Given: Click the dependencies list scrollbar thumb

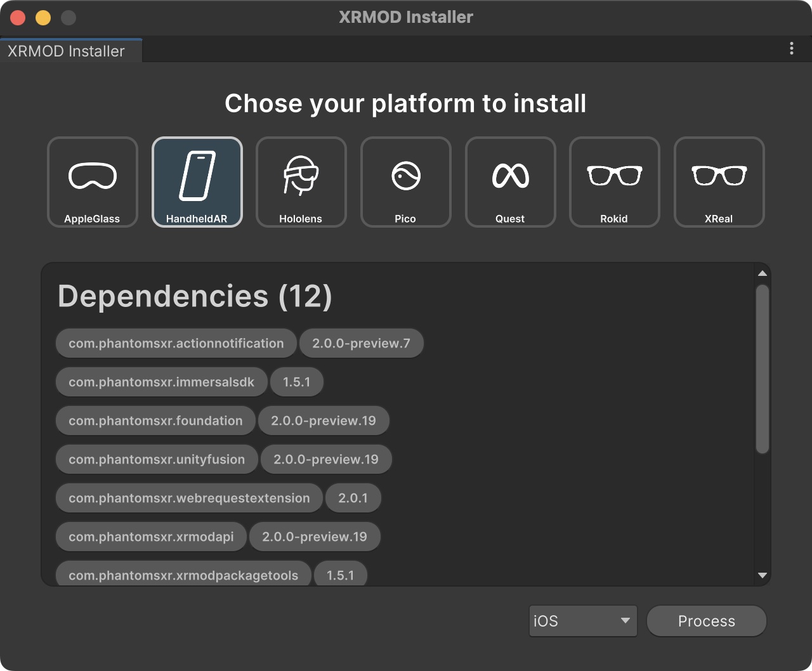Looking at the screenshot, I should [763, 369].
